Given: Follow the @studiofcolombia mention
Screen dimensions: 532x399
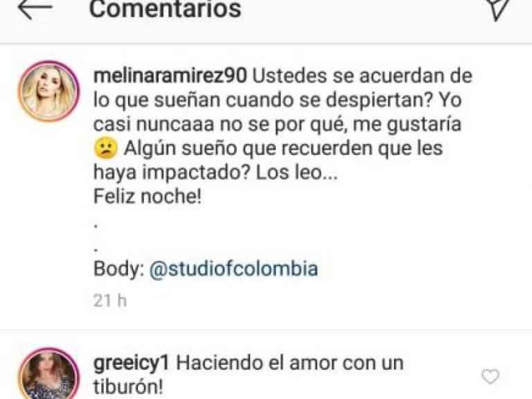Looking at the screenshot, I should click(233, 269).
